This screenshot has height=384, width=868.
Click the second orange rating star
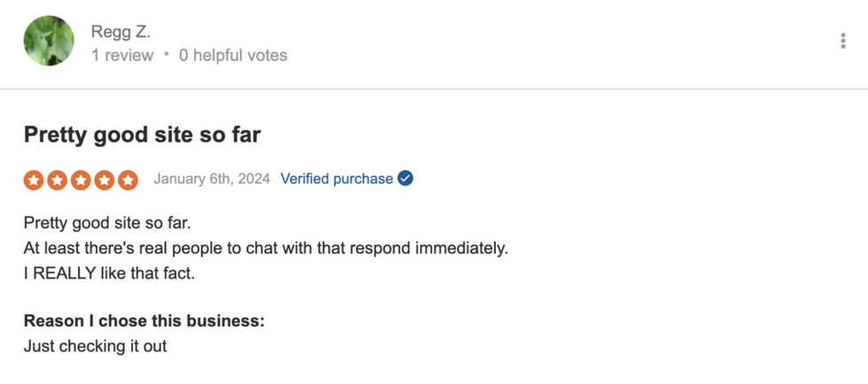click(58, 180)
